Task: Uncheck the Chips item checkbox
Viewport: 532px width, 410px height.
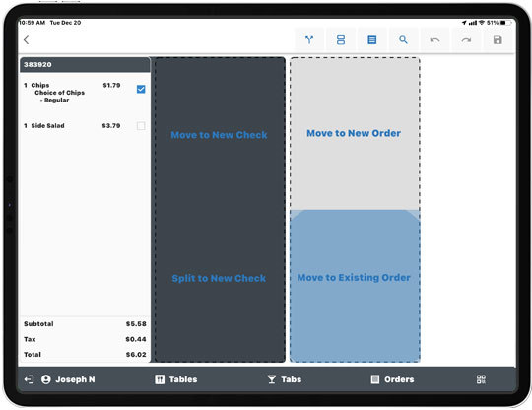Action: point(141,89)
